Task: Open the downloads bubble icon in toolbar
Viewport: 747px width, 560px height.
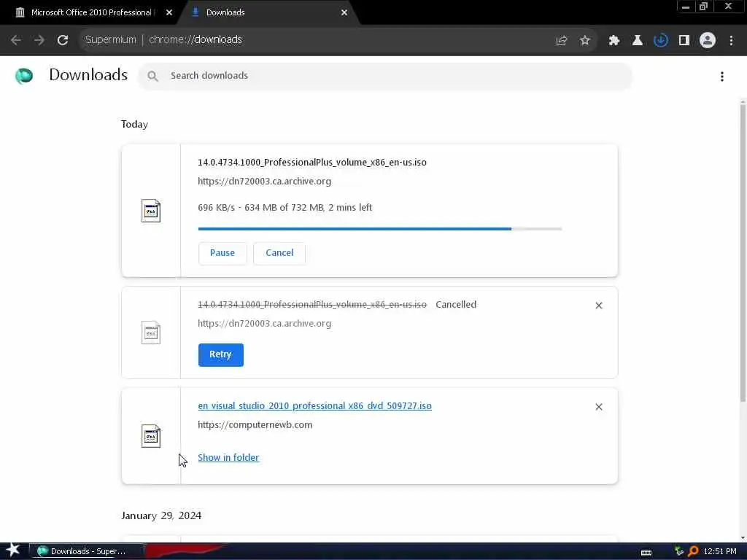Action: (661, 41)
